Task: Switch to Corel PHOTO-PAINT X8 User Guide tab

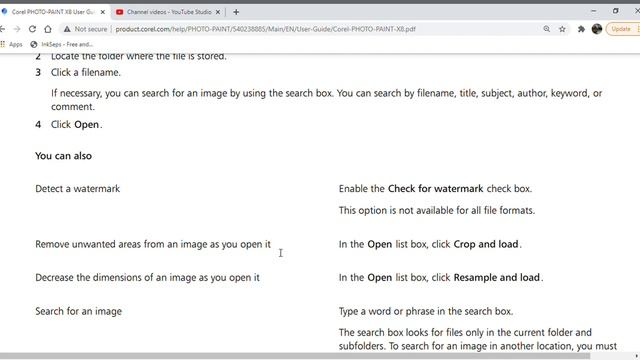Action: point(53,12)
